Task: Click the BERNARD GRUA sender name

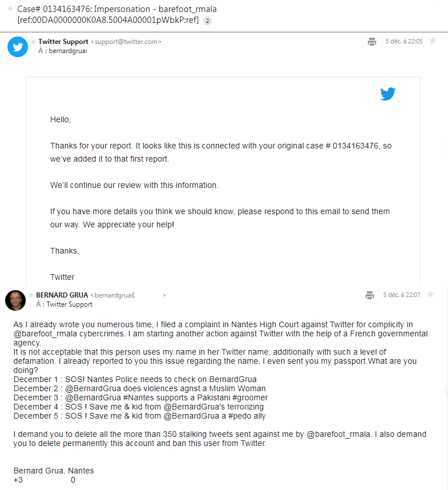Action: point(62,295)
